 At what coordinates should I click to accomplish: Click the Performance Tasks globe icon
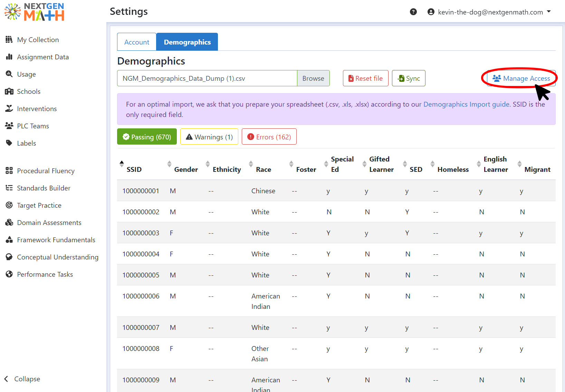click(x=9, y=274)
